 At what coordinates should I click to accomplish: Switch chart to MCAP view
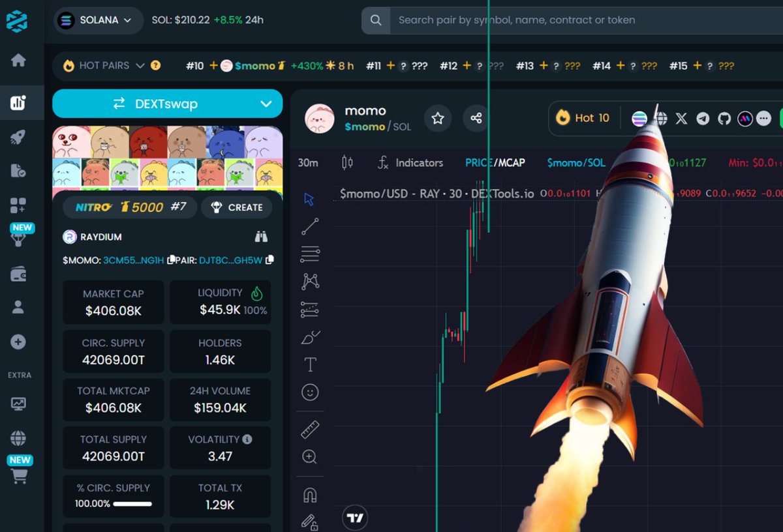point(511,163)
